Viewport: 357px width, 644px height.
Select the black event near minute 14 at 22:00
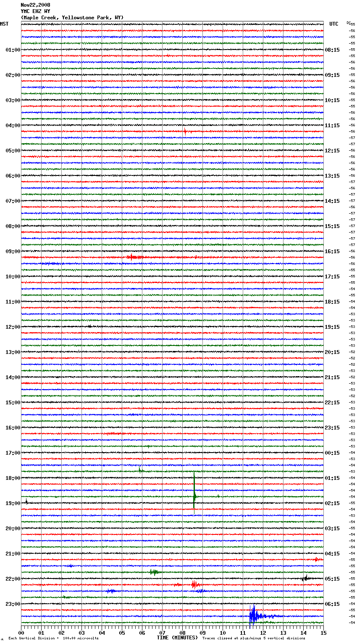pyautogui.click(x=305, y=578)
